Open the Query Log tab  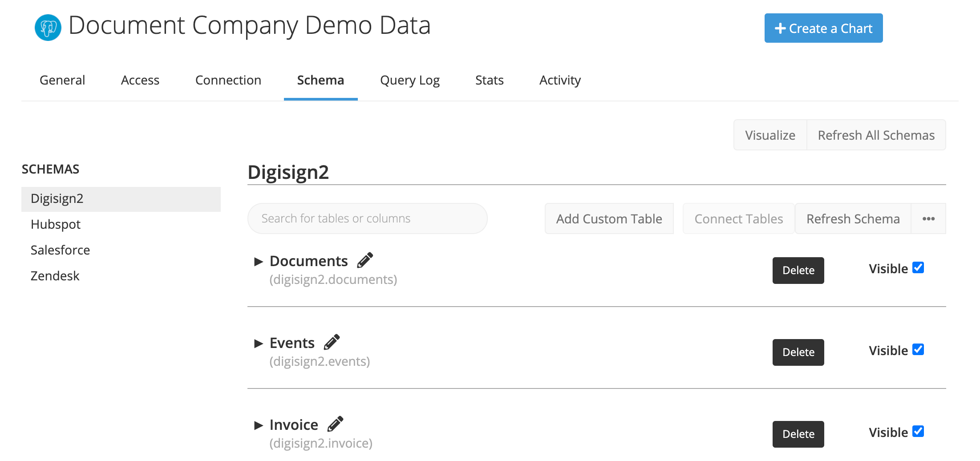tap(410, 80)
